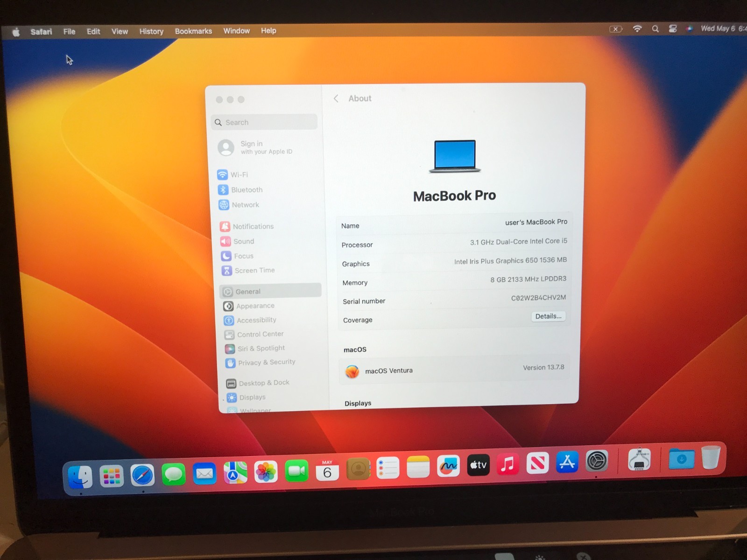747x560 pixels.
Task: Open Control Center from menu bar
Action: coord(673,29)
